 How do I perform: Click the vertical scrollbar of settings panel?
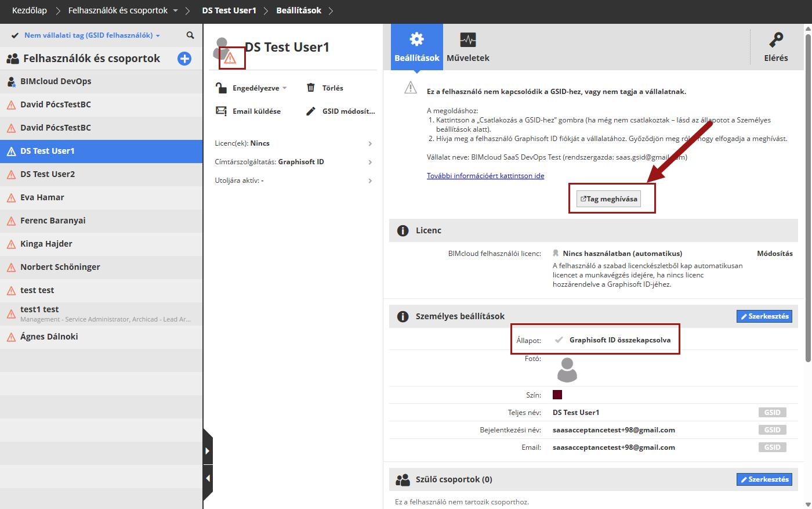(808, 197)
